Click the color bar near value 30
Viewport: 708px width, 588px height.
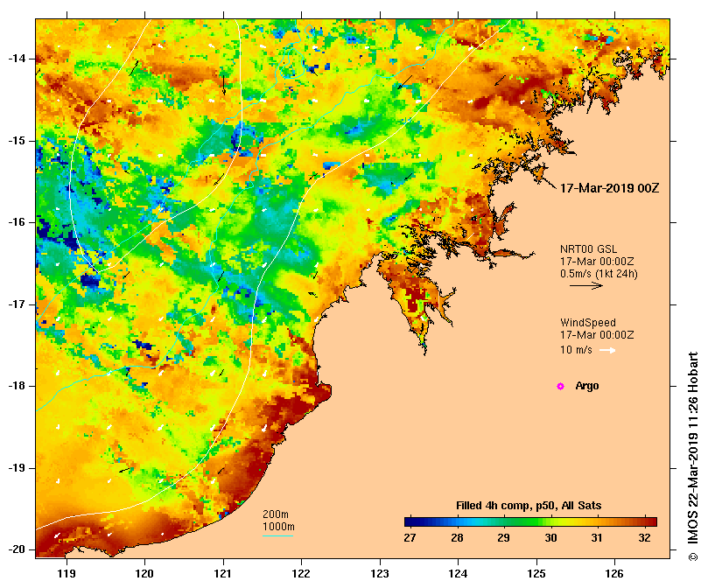point(550,522)
